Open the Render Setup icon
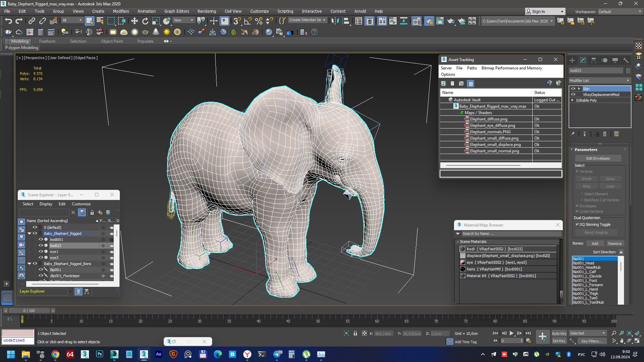Image resolution: width=644 pixels, height=362 pixels. pos(429,21)
